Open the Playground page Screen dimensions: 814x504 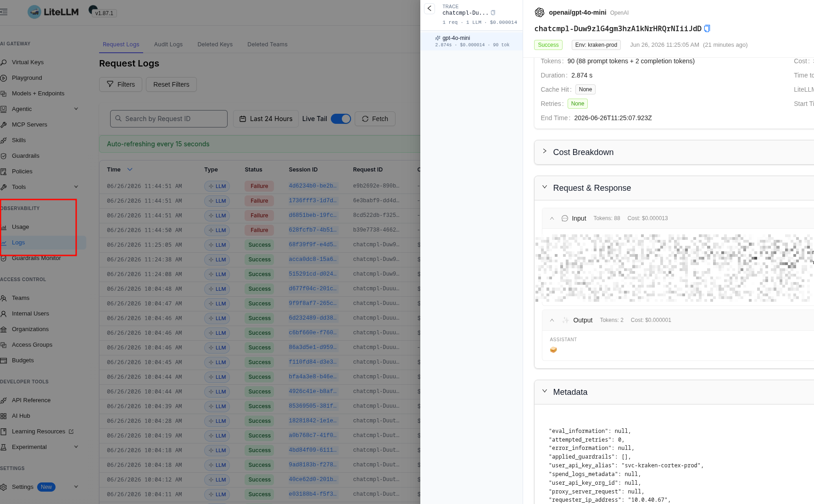pyautogui.click(x=27, y=78)
